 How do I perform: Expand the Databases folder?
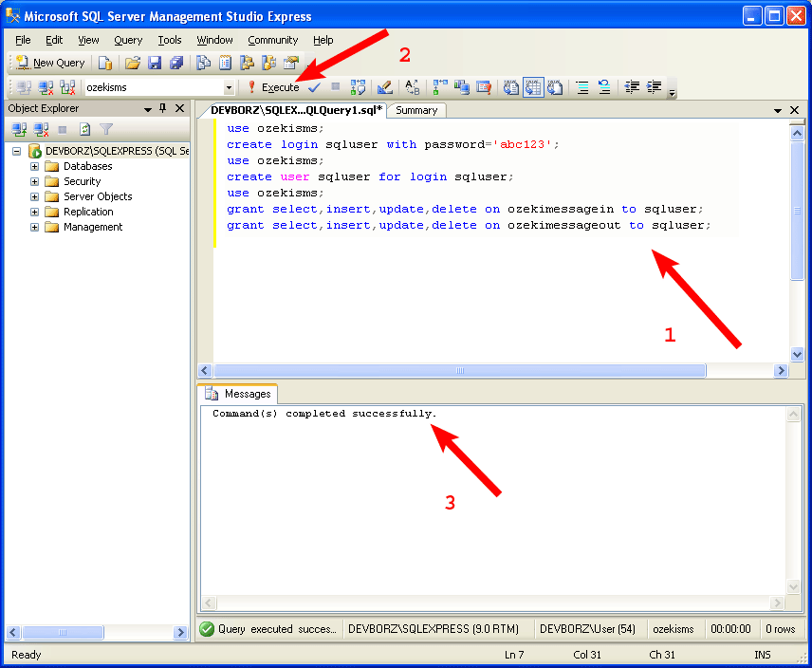(x=34, y=166)
